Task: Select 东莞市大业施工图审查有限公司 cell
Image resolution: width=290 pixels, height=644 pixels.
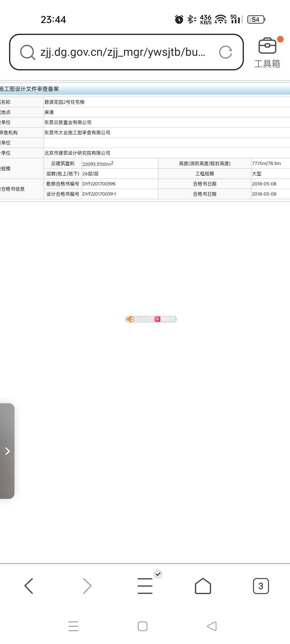Action: click(x=77, y=133)
